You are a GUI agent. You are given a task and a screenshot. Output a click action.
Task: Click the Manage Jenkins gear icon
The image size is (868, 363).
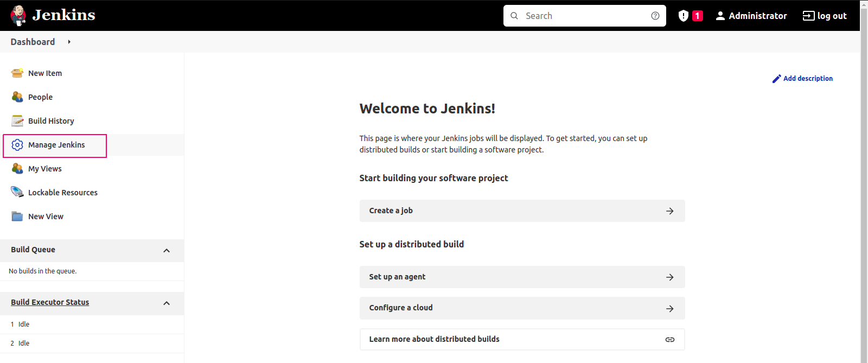click(17, 145)
